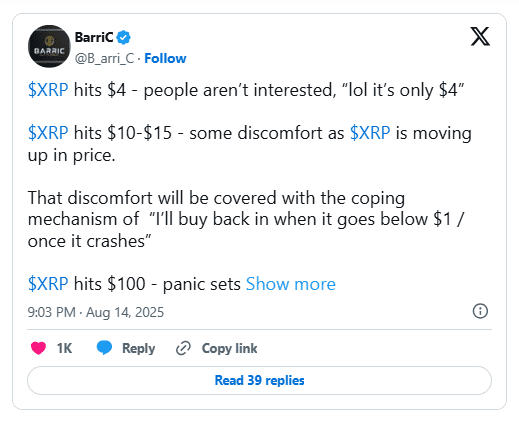Expand tweet with Show more

(291, 284)
